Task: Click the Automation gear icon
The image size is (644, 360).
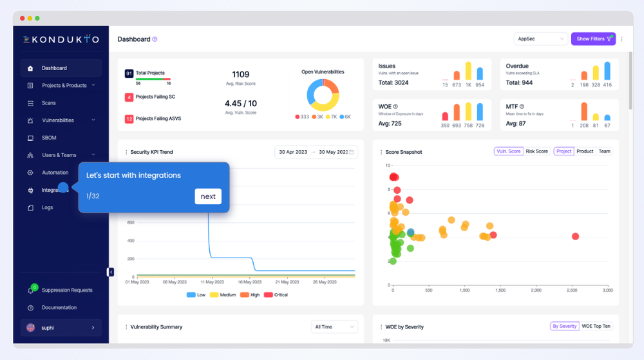Action: tap(30, 173)
